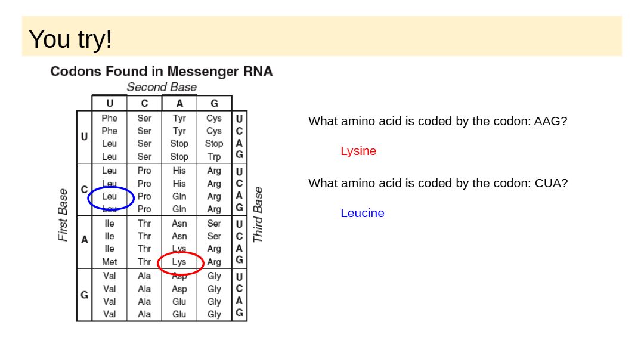Click the Second Base column header "C"
Viewport: 644px width, 362px height.
coord(144,103)
